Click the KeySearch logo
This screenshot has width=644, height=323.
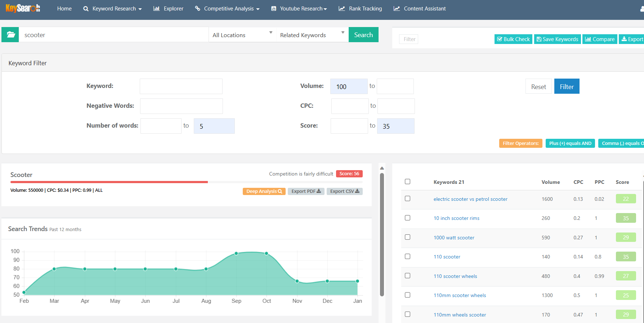pyautogui.click(x=23, y=8)
